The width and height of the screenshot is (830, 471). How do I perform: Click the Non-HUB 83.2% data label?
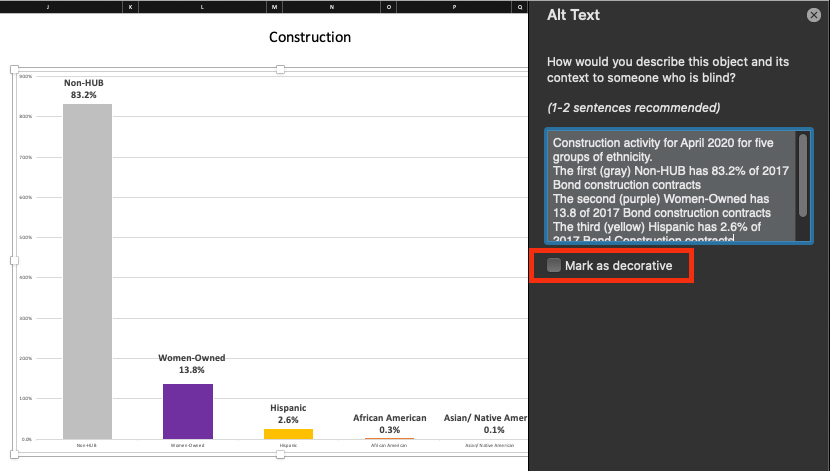[x=84, y=89]
